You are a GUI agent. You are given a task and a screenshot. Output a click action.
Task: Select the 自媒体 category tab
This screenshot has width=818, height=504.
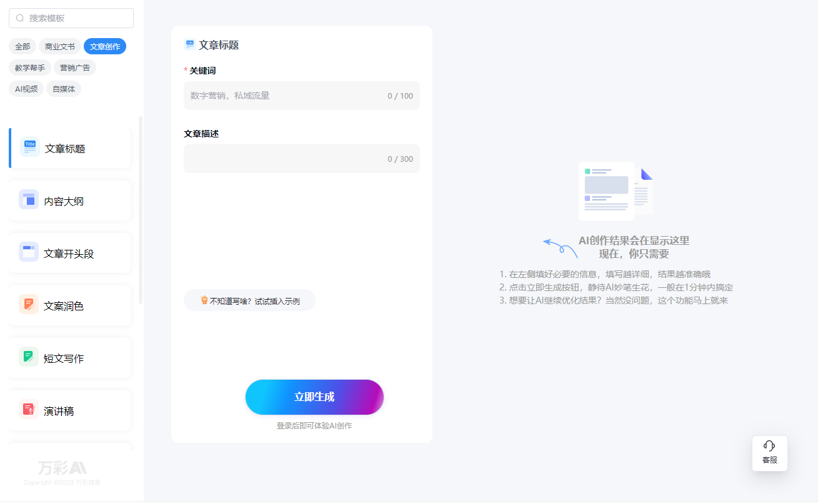(64, 89)
